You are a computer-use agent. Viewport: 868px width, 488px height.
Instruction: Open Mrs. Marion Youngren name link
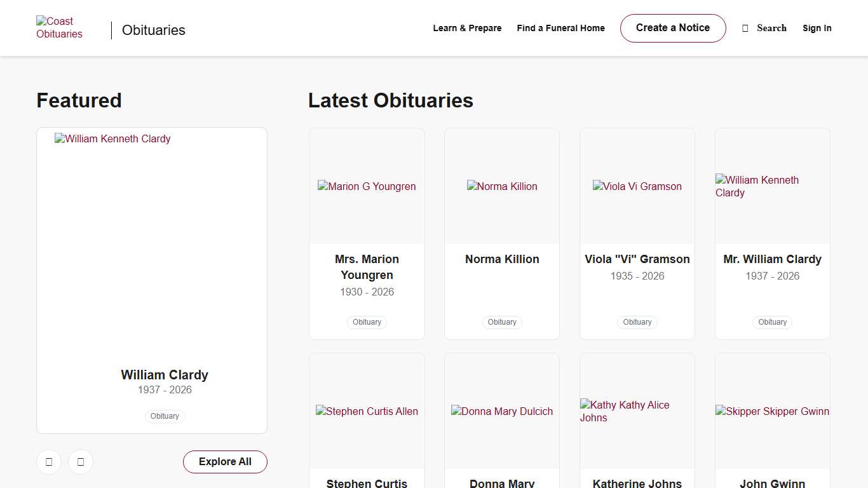point(367,267)
